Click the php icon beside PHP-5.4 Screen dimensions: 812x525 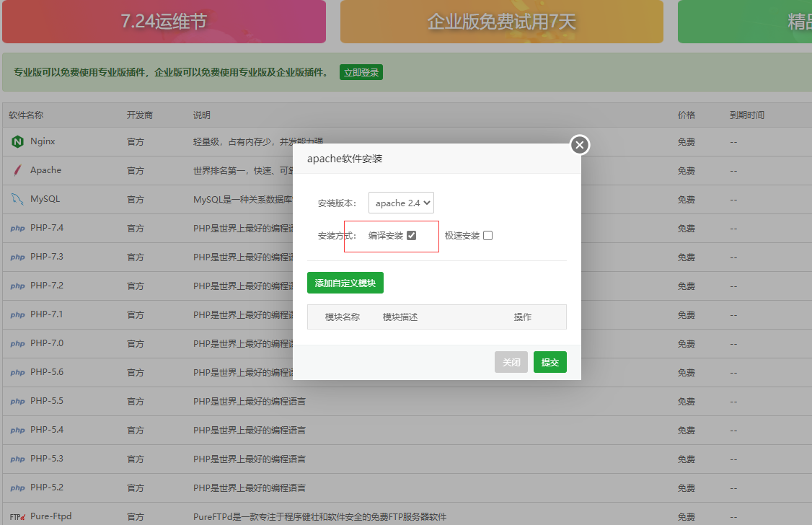click(17, 431)
